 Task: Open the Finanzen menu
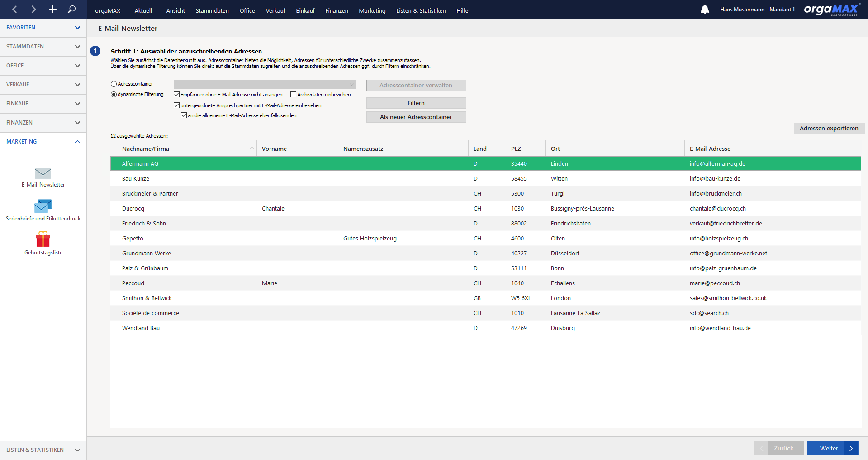[x=337, y=10]
